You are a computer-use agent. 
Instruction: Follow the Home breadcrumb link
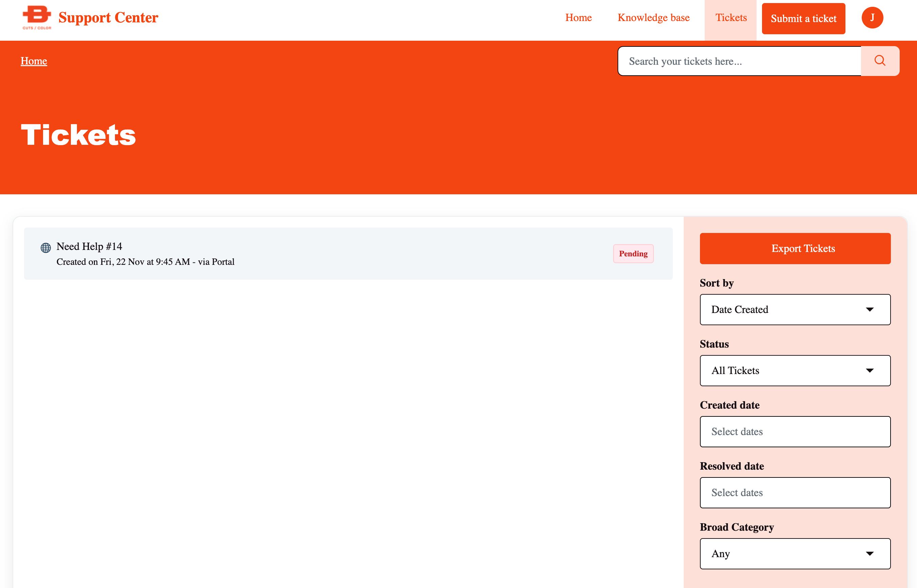(x=34, y=61)
